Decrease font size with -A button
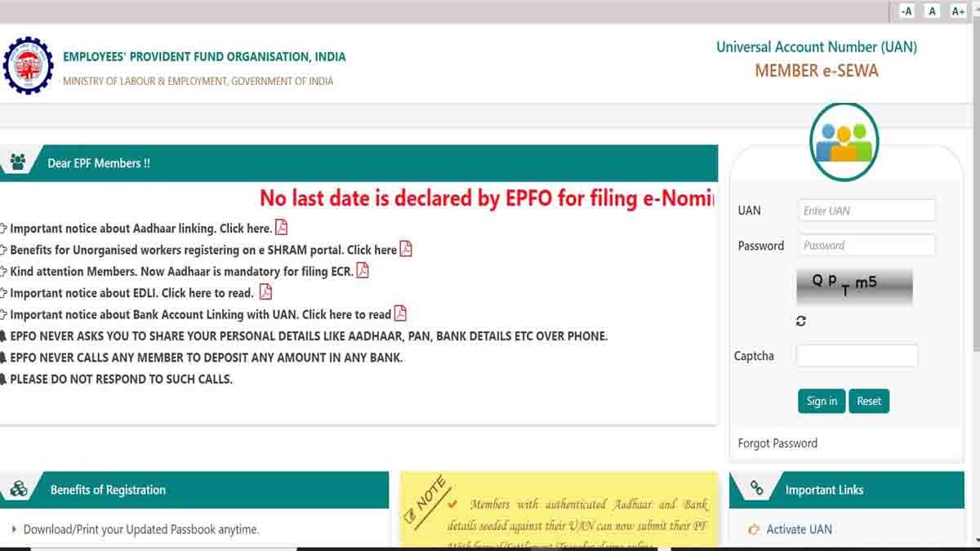980x551 pixels. click(906, 11)
